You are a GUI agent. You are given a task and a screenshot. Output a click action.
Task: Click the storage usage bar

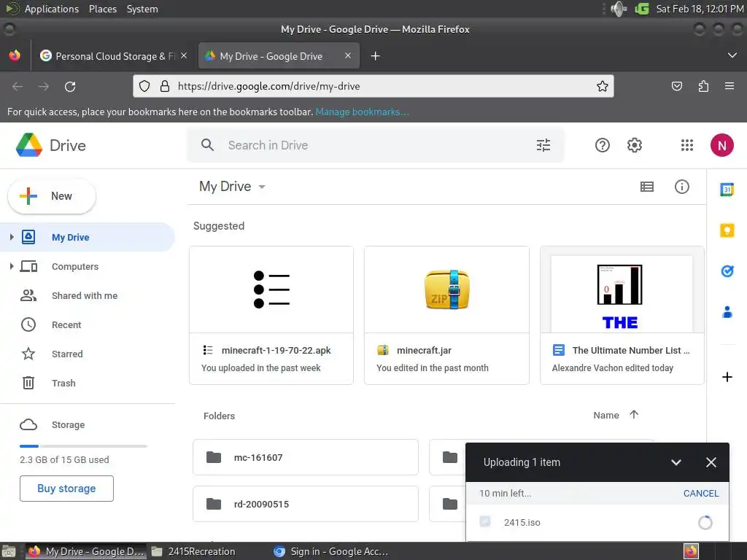[x=83, y=446]
